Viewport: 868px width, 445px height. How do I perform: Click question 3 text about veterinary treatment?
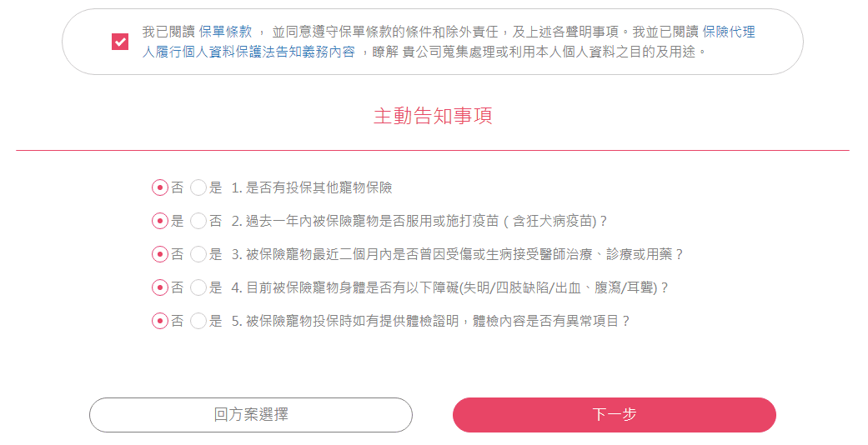pos(458,254)
